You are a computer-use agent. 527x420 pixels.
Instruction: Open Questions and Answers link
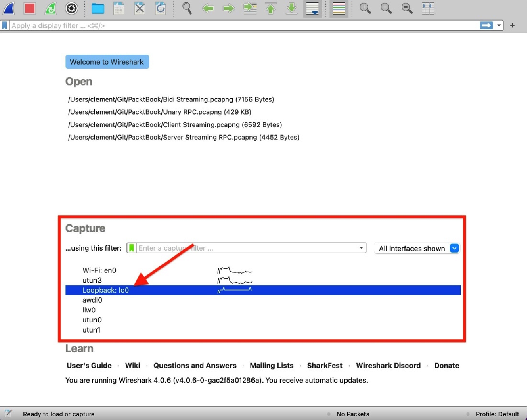pos(195,366)
